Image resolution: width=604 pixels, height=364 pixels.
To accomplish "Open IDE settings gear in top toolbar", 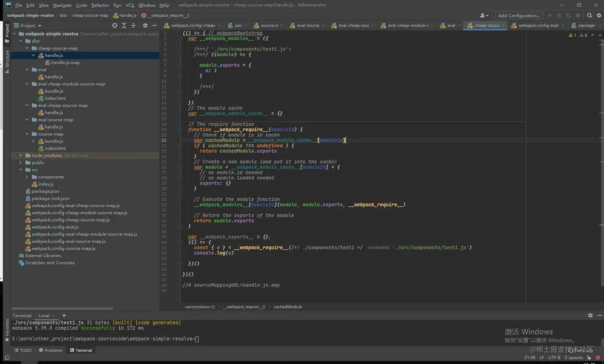I will (x=599, y=16).
